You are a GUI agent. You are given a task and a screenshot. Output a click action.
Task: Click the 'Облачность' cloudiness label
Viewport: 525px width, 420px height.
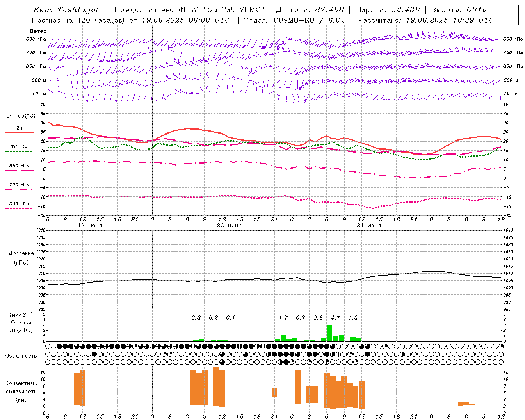pos(21,356)
